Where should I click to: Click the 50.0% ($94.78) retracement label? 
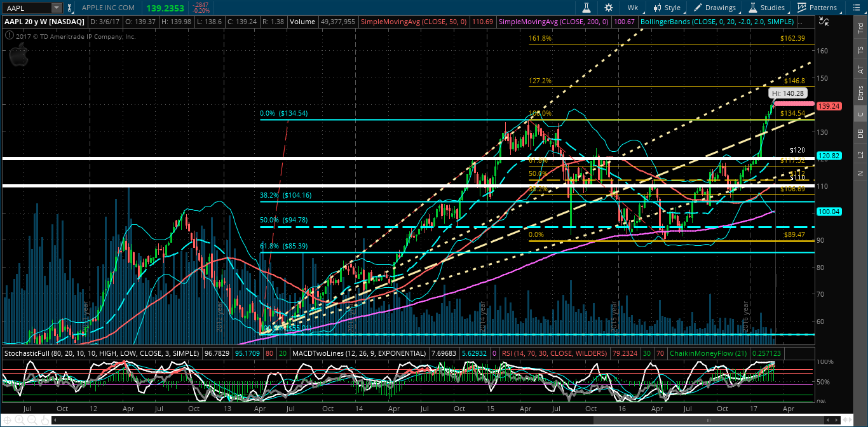tap(282, 220)
